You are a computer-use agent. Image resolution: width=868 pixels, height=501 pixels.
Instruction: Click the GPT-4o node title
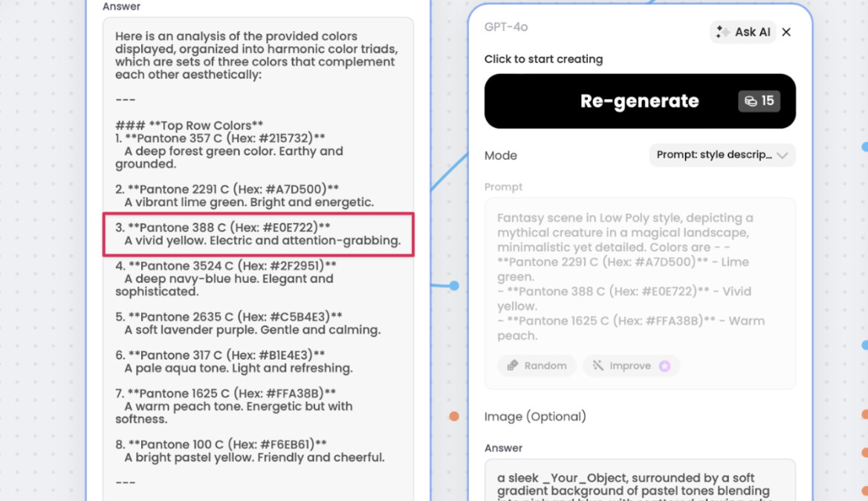(x=506, y=27)
